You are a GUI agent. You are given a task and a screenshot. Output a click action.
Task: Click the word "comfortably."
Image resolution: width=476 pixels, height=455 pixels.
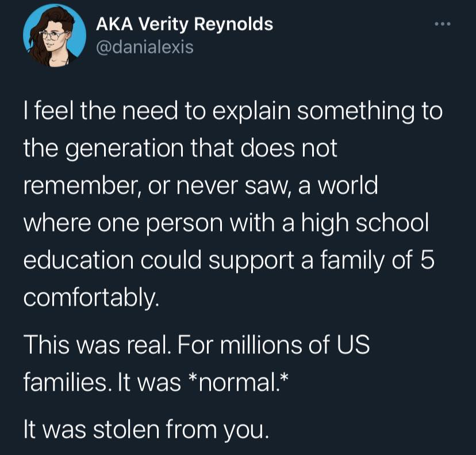[90, 299]
